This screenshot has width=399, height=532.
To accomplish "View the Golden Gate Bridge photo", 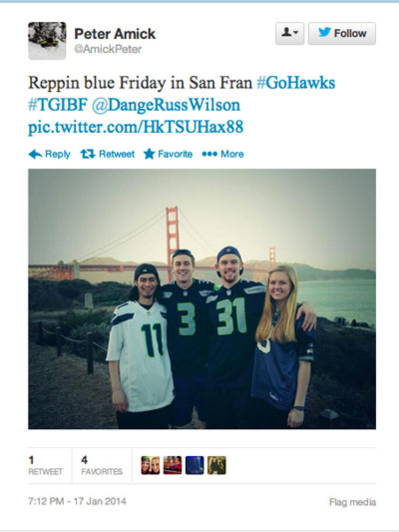I will pos(202,299).
